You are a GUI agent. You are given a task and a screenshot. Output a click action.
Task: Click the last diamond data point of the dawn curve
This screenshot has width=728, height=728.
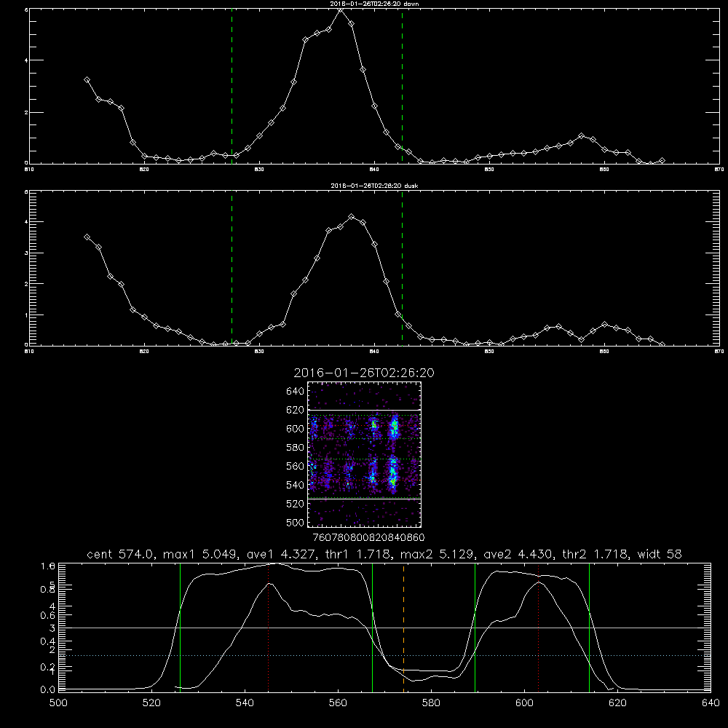(x=662, y=161)
